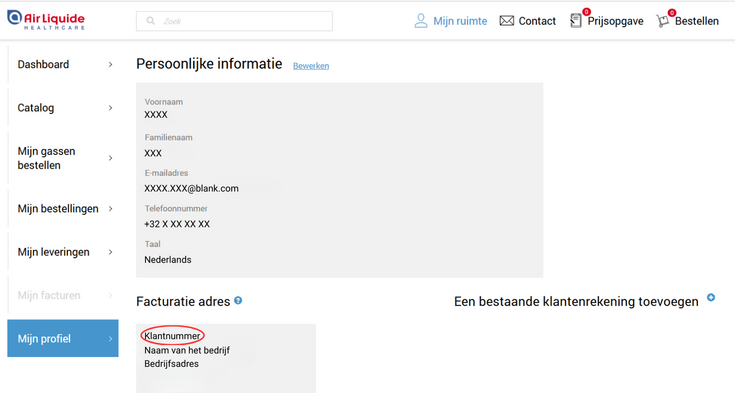Click the Bewerken link
This screenshot has height=393, width=735.
[311, 66]
